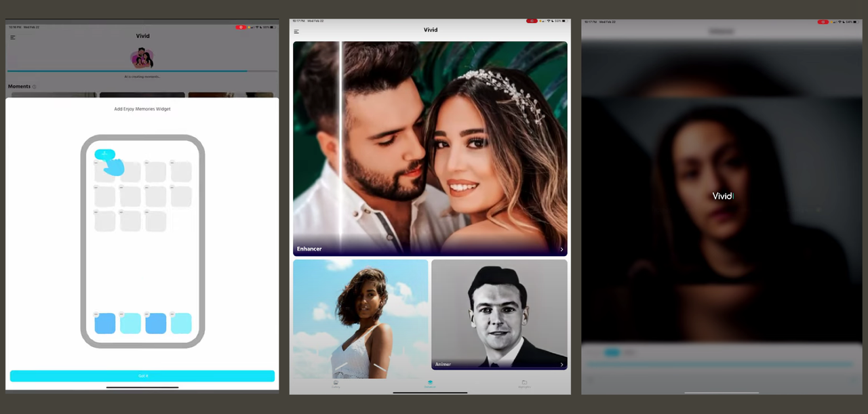Select the woman-in-white-dress photo card
868x414 pixels.
tap(360, 318)
